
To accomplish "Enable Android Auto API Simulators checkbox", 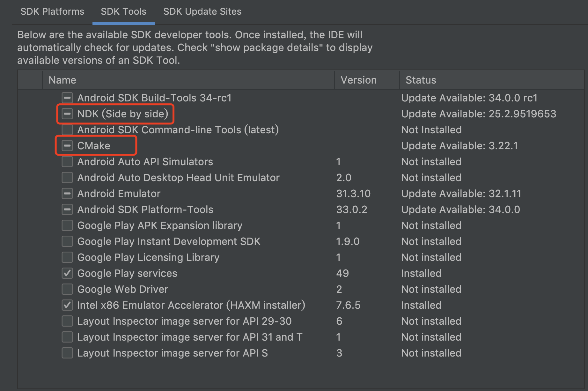I will (x=67, y=162).
